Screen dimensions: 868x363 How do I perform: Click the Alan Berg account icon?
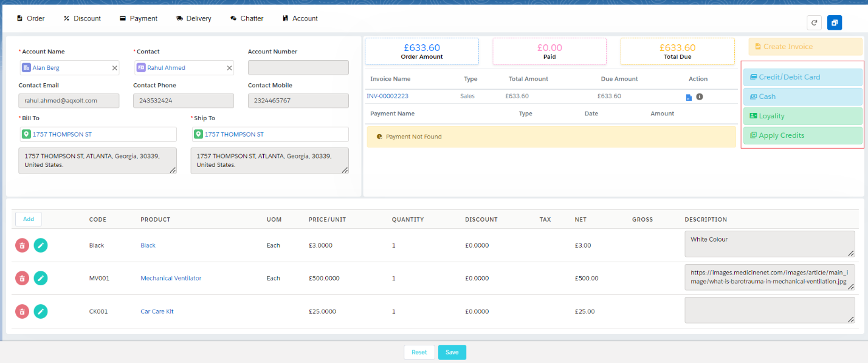[x=27, y=67]
